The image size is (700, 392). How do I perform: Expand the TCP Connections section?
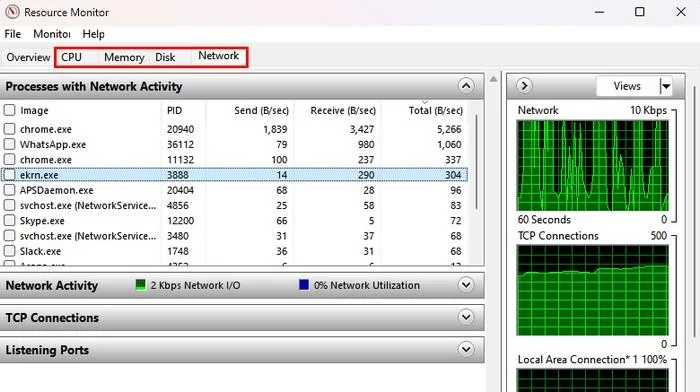(x=466, y=317)
